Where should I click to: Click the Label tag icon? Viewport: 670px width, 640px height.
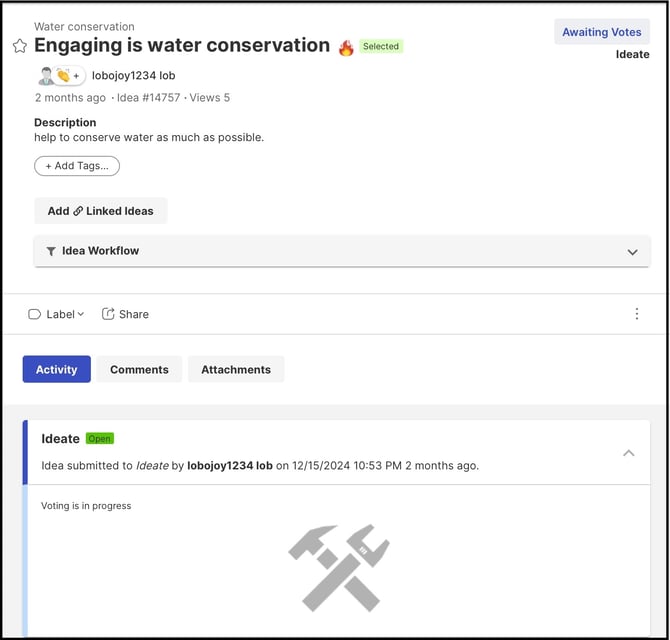pyautogui.click(x=34, y=314)
